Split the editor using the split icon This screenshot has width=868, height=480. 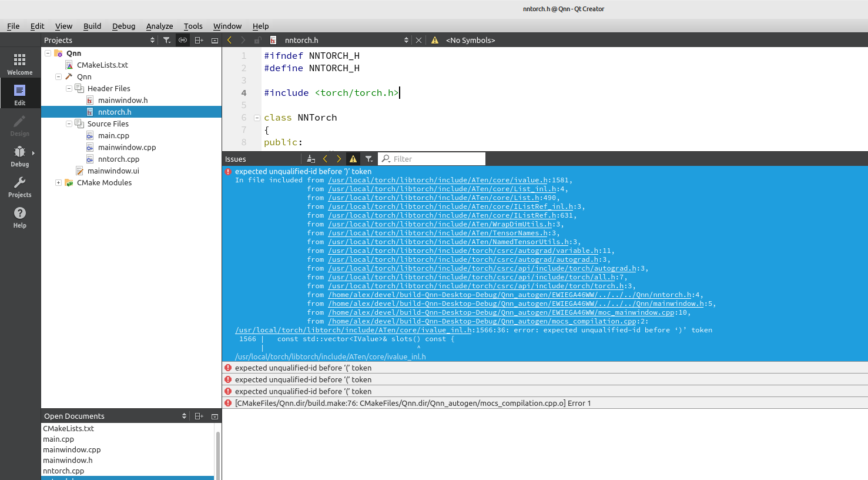click(x=199, y=39)
